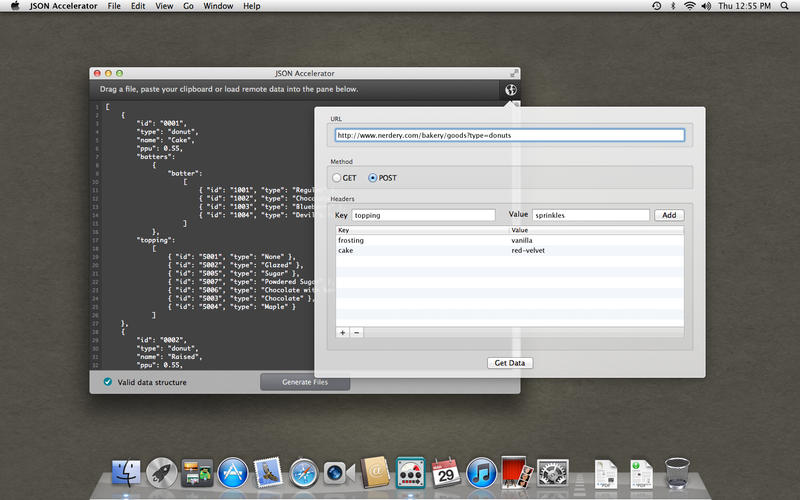Click the globe remote-data icon
The height and width of the screenshot is (500, 800).
click(x=510, y=90)
